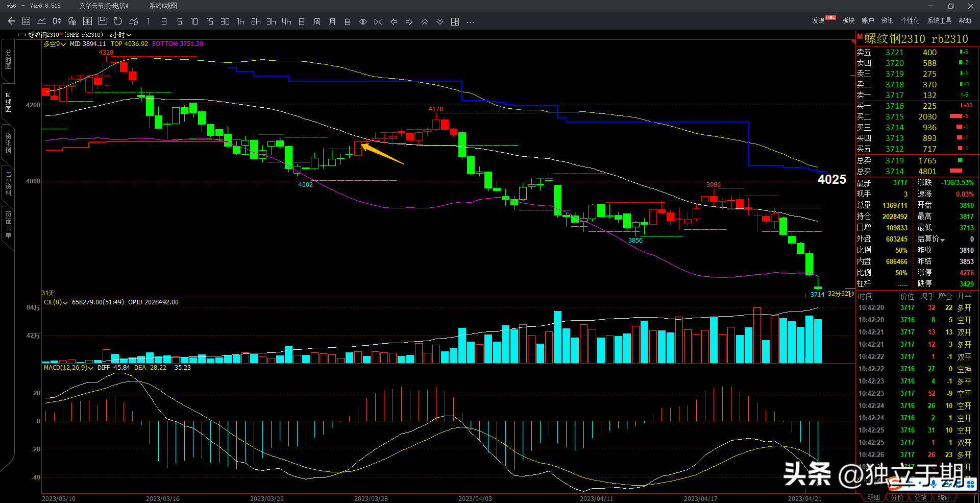980x503 pixels.
Task: Select the K线图 side tab
Action: point(8,102)
